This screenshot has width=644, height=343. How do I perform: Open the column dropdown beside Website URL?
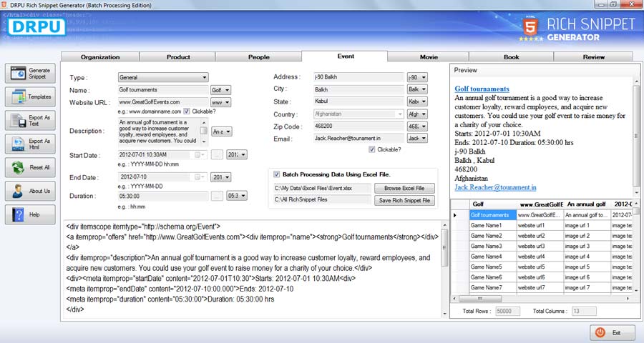pyautogui.click(x=220, y=102)
